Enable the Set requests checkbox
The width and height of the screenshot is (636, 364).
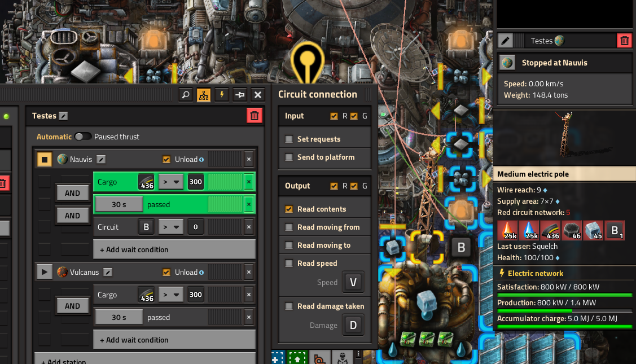coord(289,139)
